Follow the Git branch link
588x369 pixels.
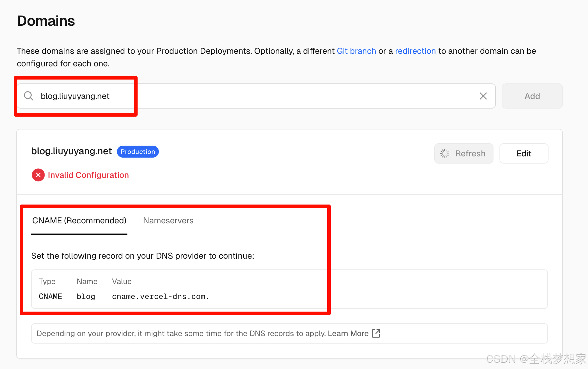tap(356, 51)
